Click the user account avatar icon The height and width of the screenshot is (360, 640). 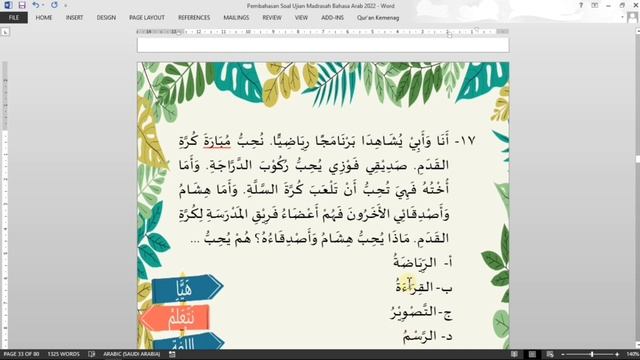point(632,18)
